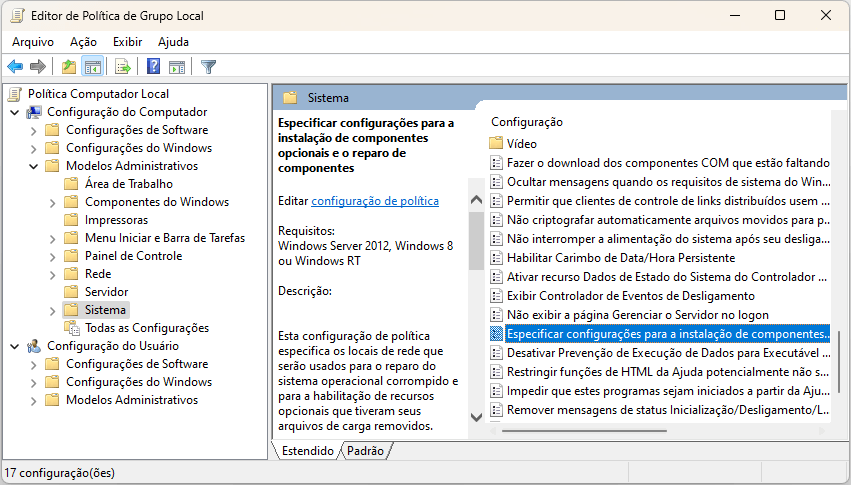
Task: Select 'Restringir funções de HTML da Ajuda' policy
Action: (668, 372)
